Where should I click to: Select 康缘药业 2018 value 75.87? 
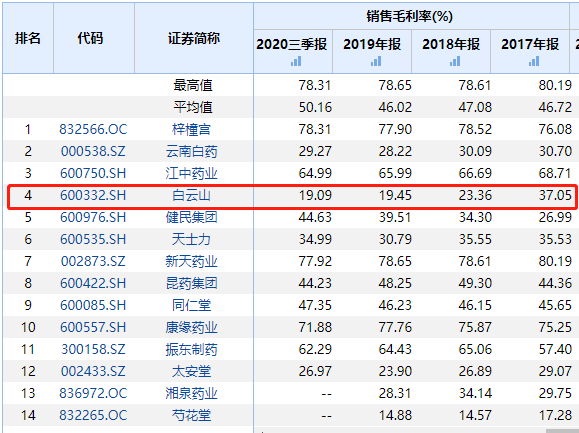(475, 327)
